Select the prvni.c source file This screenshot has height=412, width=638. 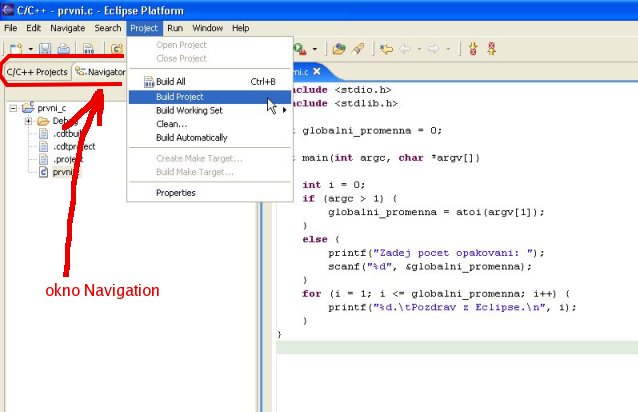click(x=66, y=172)
